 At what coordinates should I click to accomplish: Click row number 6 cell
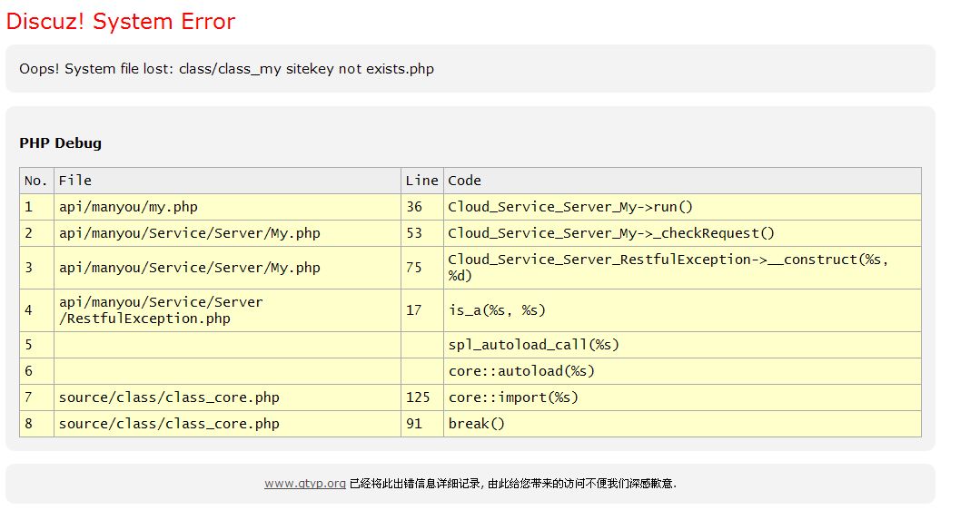tap(36, 371)
